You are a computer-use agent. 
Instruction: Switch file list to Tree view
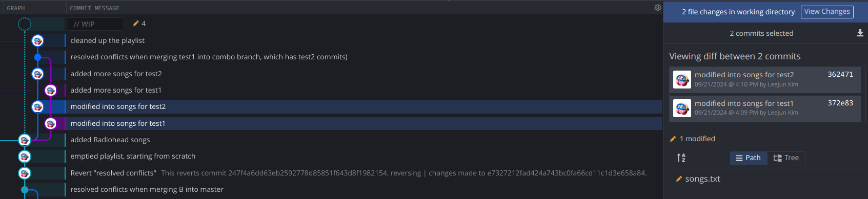786,158
